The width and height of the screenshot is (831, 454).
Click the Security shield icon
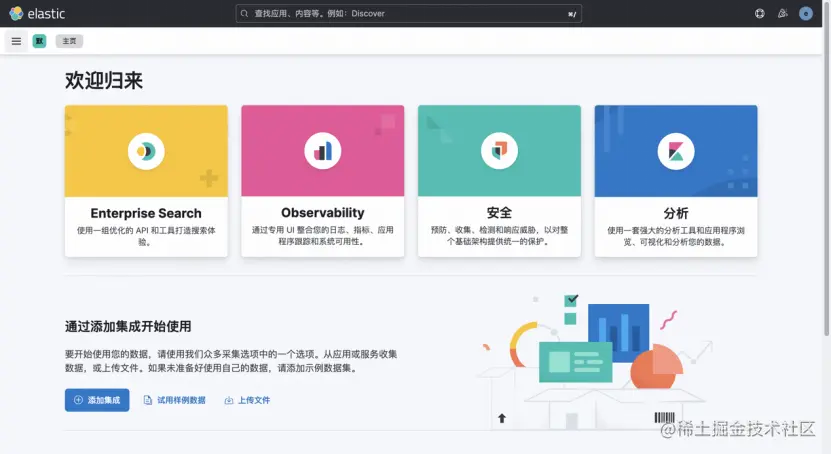499,152
